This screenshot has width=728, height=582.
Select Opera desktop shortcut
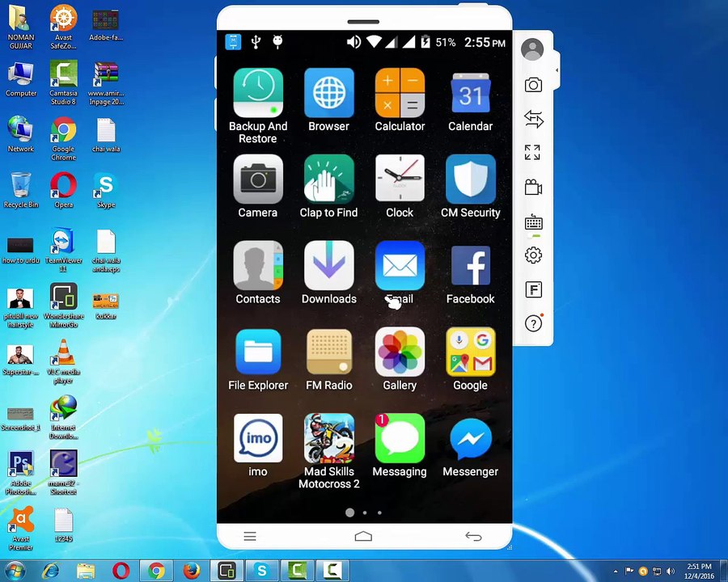[63, 190]
